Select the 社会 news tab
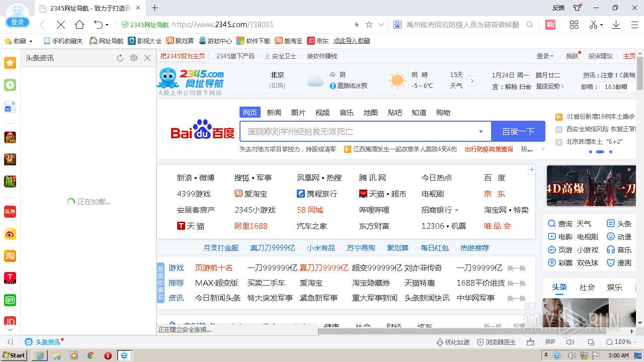The height and width of the screenshot is (362, 644). coord(587,288)
